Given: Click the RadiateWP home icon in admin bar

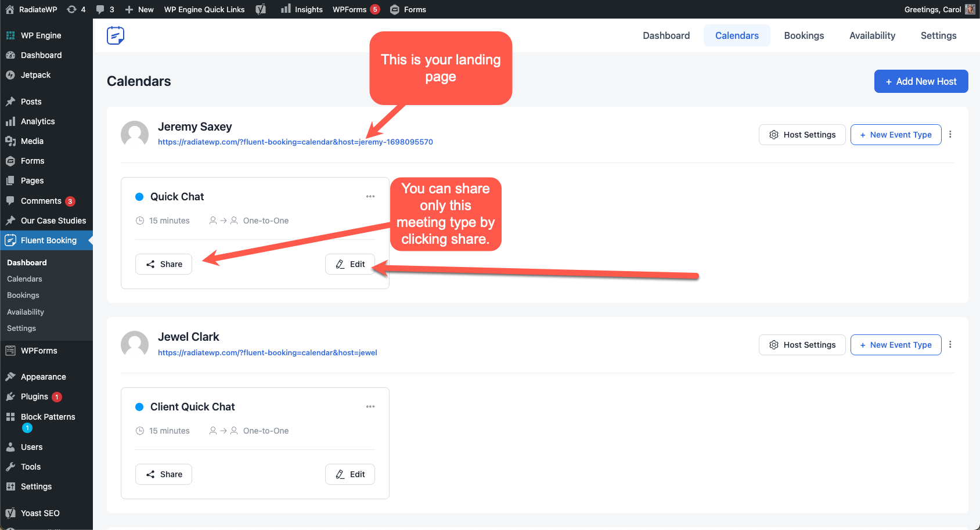Looking at the screenshot, I should tap(10, 9).
